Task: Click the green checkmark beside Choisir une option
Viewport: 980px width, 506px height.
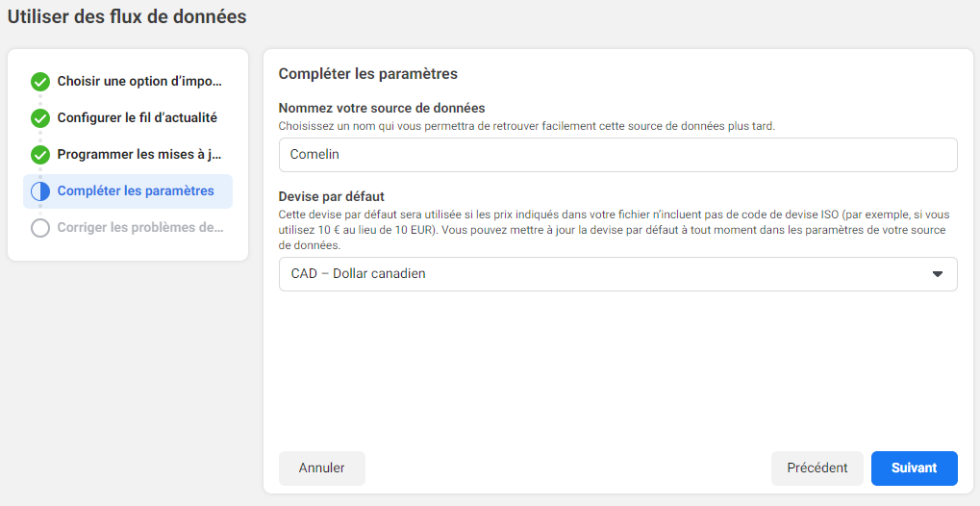Action: pos(40,82)
